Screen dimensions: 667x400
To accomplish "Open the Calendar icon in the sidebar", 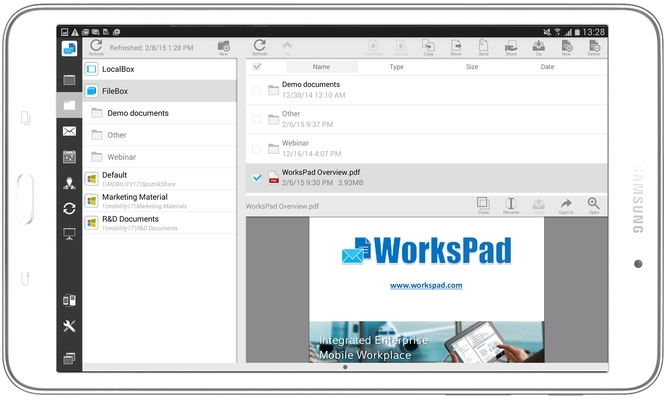I will [69, 157].
